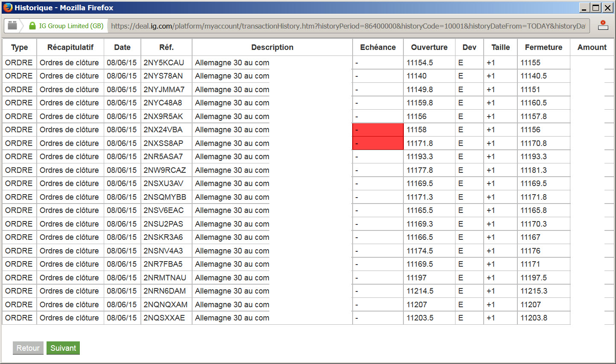Image resolution: width=616 pixels, height=364 pixels.
Task: Click "Allemagne 30 au com" in row 2NRMTNAU
Action: pos(232,278)
